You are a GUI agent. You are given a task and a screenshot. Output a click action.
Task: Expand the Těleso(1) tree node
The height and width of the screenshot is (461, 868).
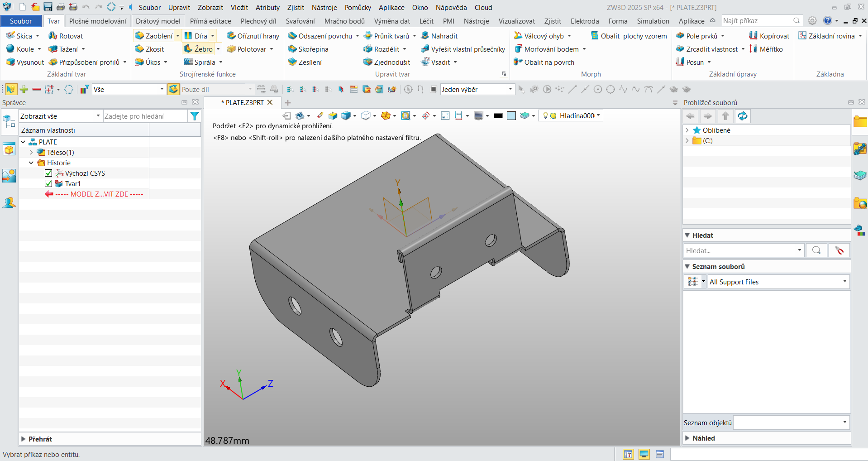[x=31, y=152]
